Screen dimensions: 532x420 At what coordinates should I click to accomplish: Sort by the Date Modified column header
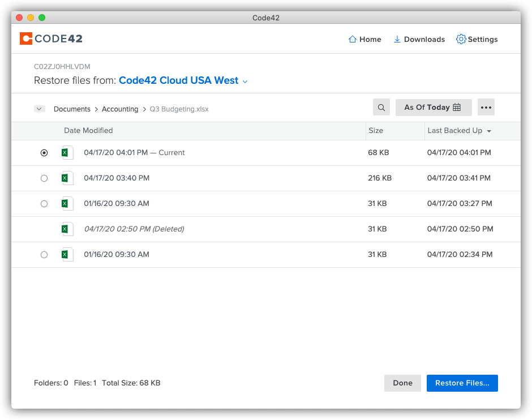(88, 131)
